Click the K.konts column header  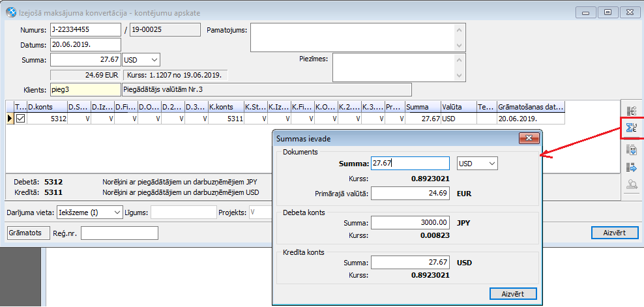[x=226, y=108]
